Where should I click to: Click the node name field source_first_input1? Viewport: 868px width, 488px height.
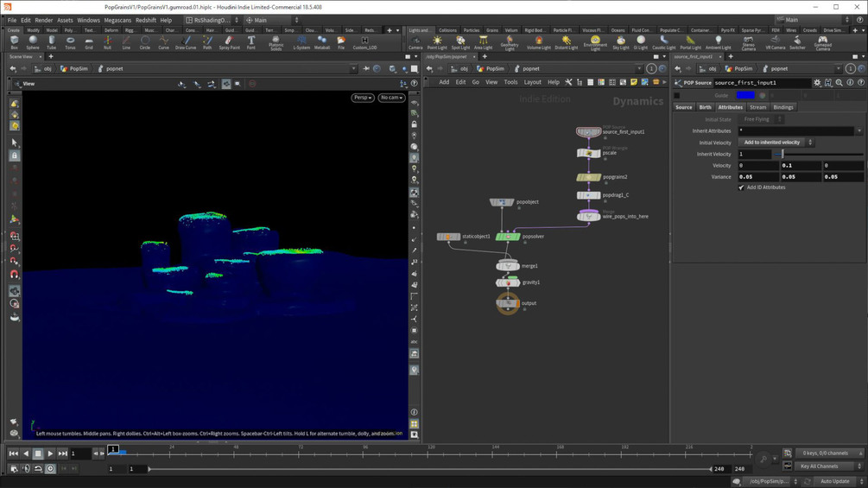(x=762, y=82)
